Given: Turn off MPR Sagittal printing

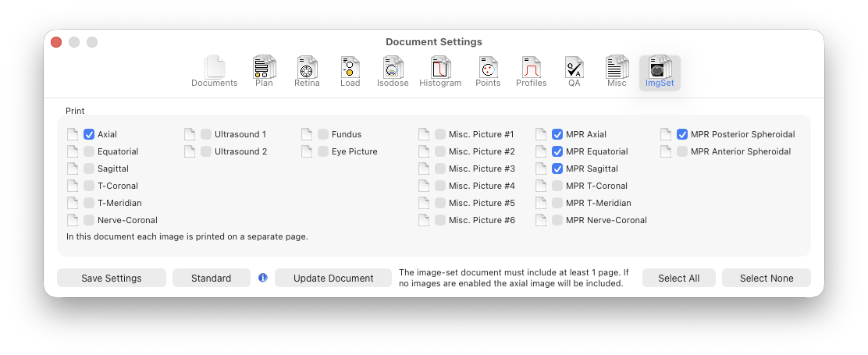Looking at the screenshot, I should click(x=557, y=169).
